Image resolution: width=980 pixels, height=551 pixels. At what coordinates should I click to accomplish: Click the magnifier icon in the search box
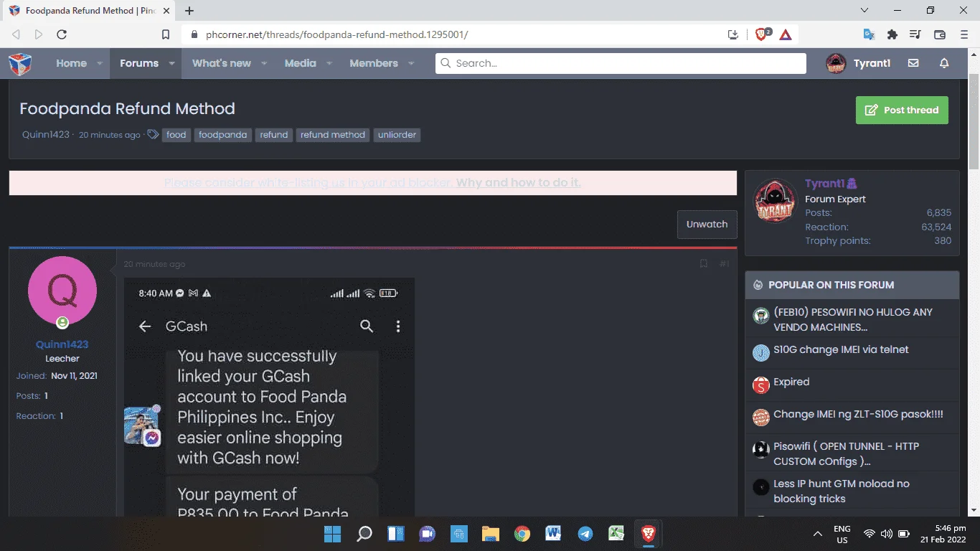tap(446, 63)
